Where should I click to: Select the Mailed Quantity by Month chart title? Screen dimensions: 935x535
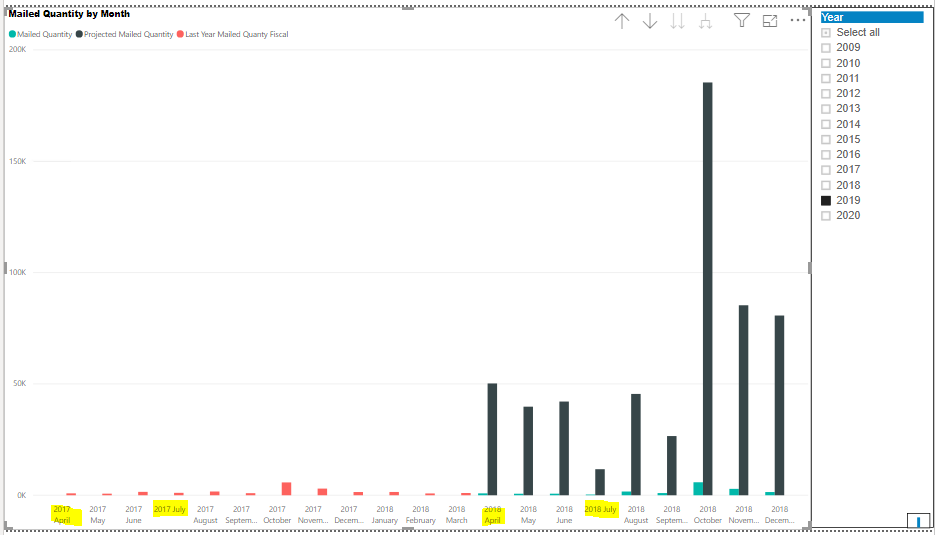69,14
